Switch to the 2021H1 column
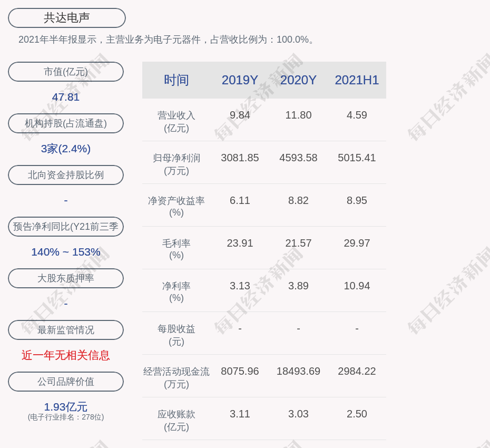Image resolution: width=490 pixels, height=448 pixels. (x=357, y=80)
